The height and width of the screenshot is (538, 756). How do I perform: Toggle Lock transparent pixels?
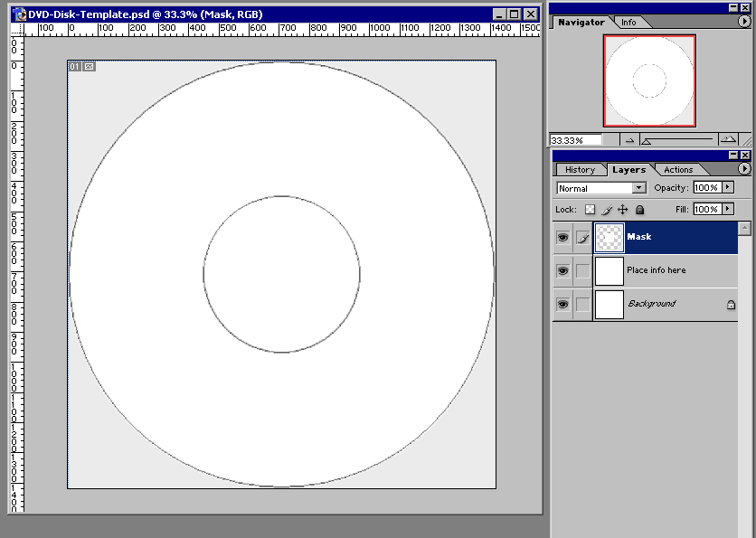click(x=590, y=210)
